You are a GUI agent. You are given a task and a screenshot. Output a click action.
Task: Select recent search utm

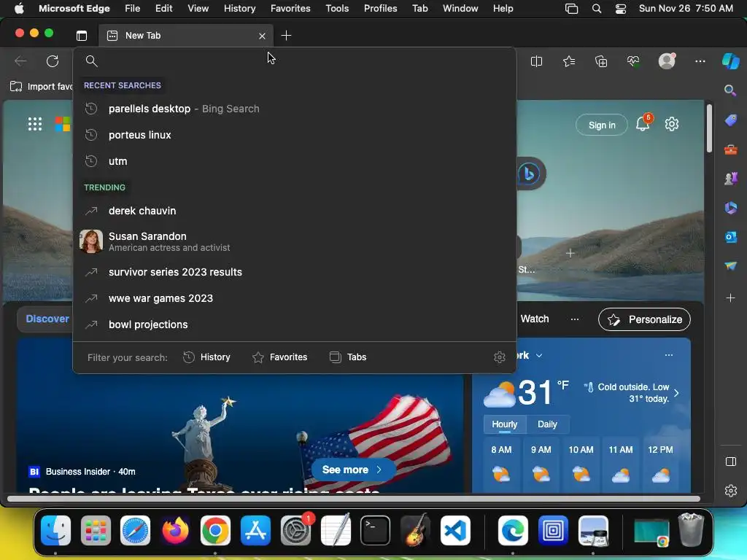(x=295, y=161)
